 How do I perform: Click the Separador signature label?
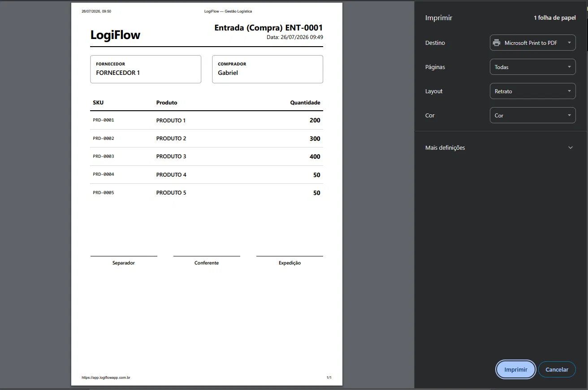click(x=124, y=263)
